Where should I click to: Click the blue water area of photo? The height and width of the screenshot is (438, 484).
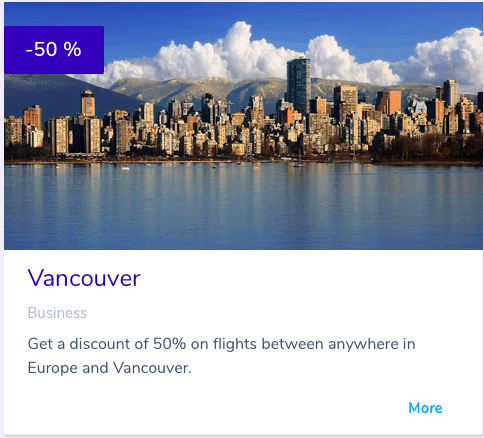coord(243,207)
